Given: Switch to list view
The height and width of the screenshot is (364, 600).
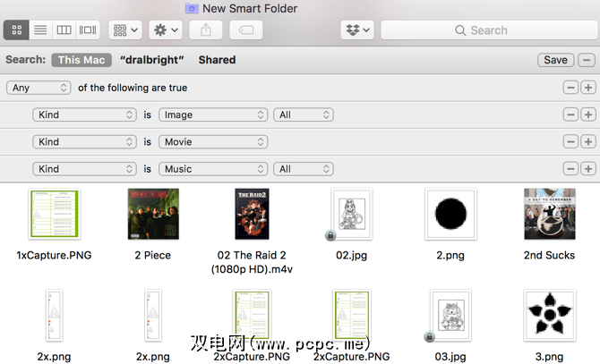Looking at the screenshot, I should click(40, 30).
